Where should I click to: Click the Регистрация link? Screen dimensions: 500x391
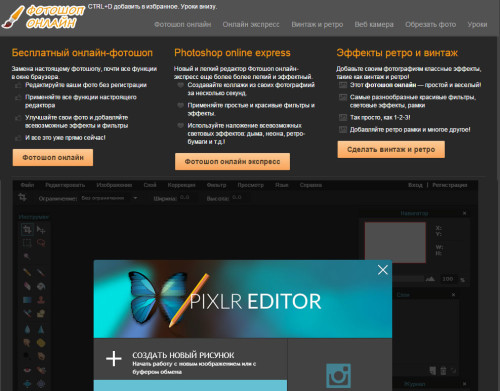[450, 185]
